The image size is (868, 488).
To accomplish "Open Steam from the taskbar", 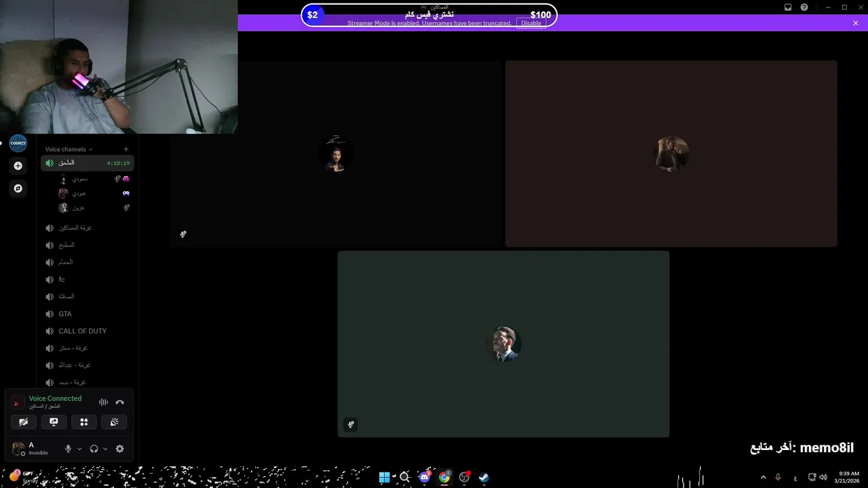I will pos(484,477).
